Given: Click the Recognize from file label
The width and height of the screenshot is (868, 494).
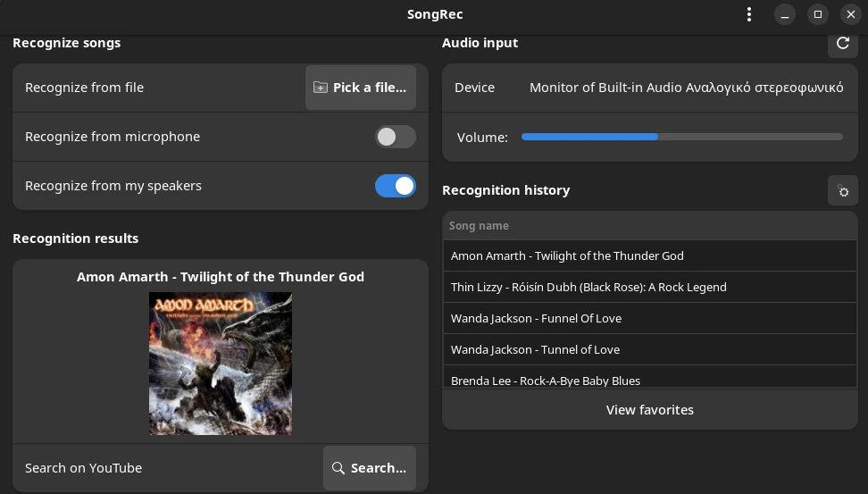Looking at the screenshot, I should [x=84, y=88].
